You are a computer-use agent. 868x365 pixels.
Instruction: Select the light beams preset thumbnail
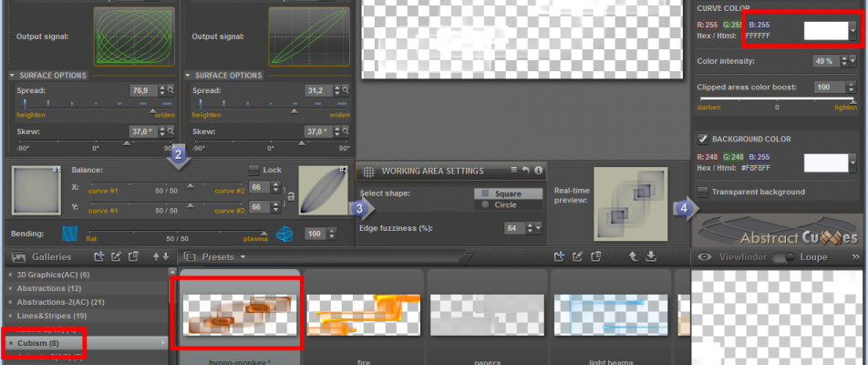click(612, 313)
